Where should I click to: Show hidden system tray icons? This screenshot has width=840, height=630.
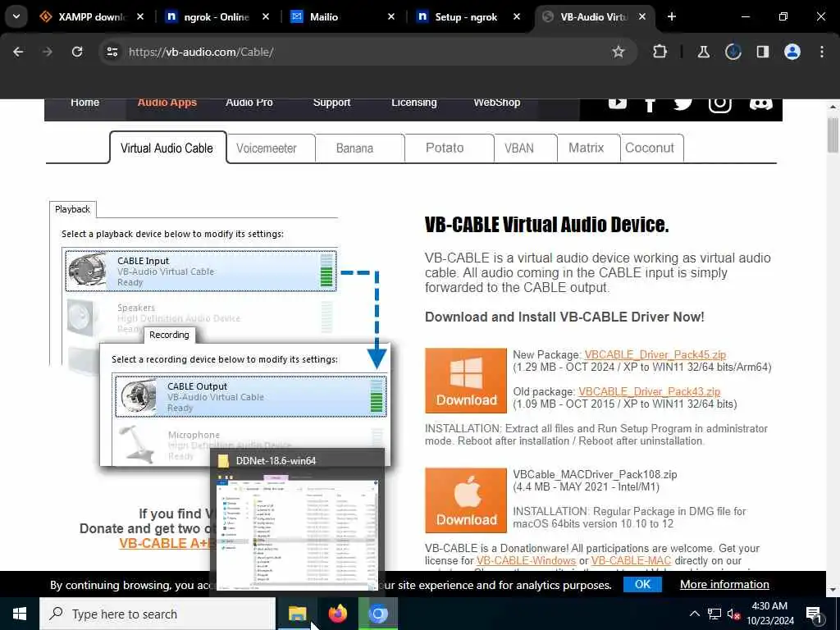coord(694,614)
